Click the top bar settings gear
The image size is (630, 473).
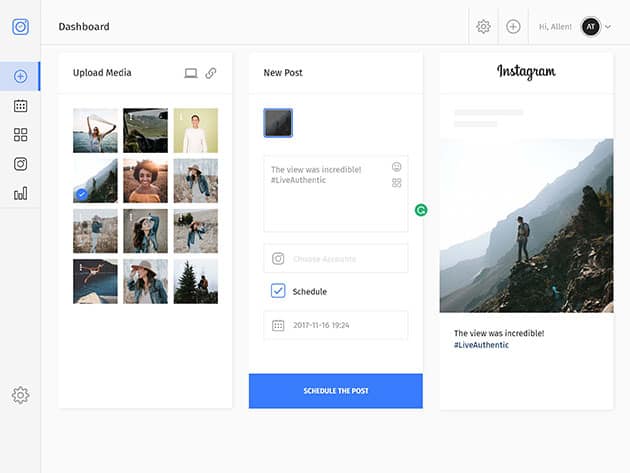click(x=483, y=27)
